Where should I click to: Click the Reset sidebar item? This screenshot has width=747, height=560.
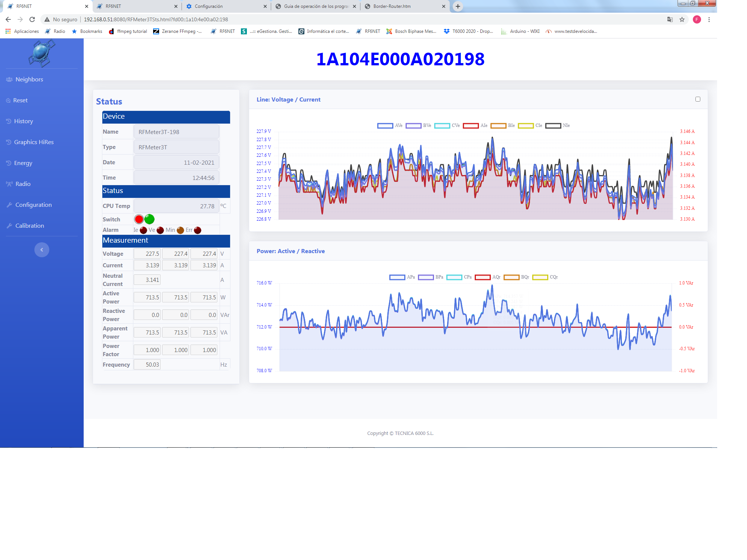point(20,100)
